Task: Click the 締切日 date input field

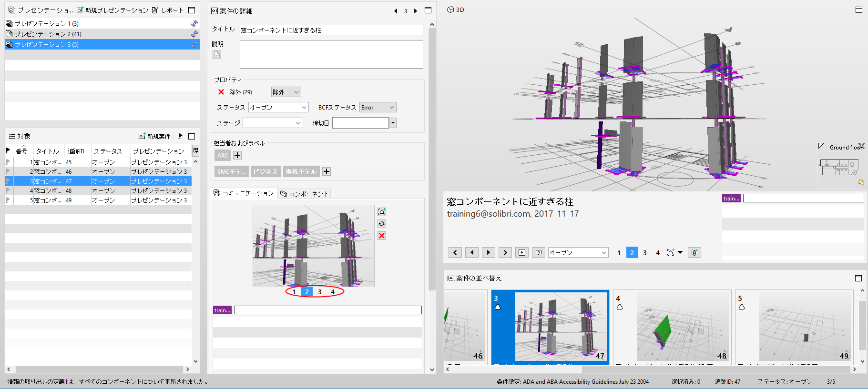Action: click(360, 123)
